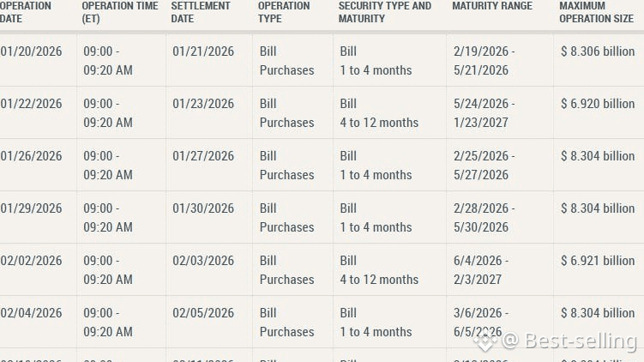
Task: Click the Settlement Date column header
Action: tap(201, 12)
